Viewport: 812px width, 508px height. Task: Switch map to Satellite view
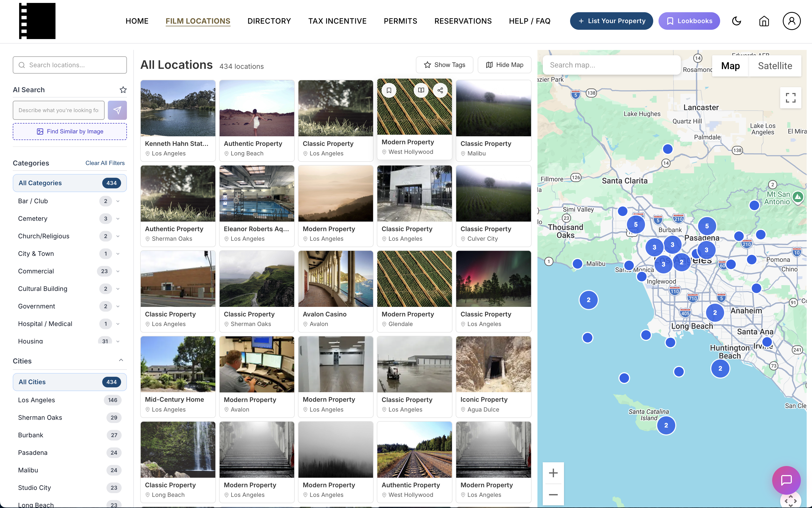click(x=775, y=66)
